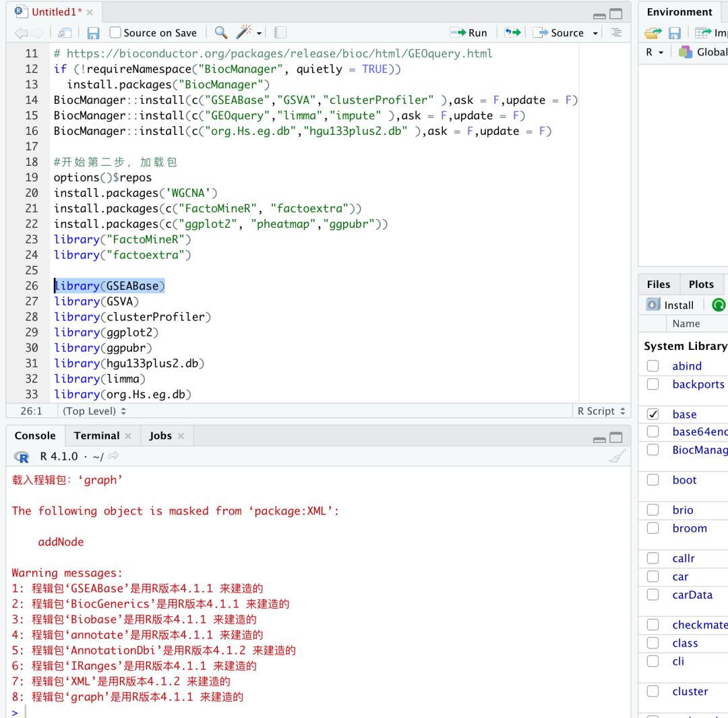Maximize the console pane
Viewport: 728px width, 718px height.
coord(616,438)
